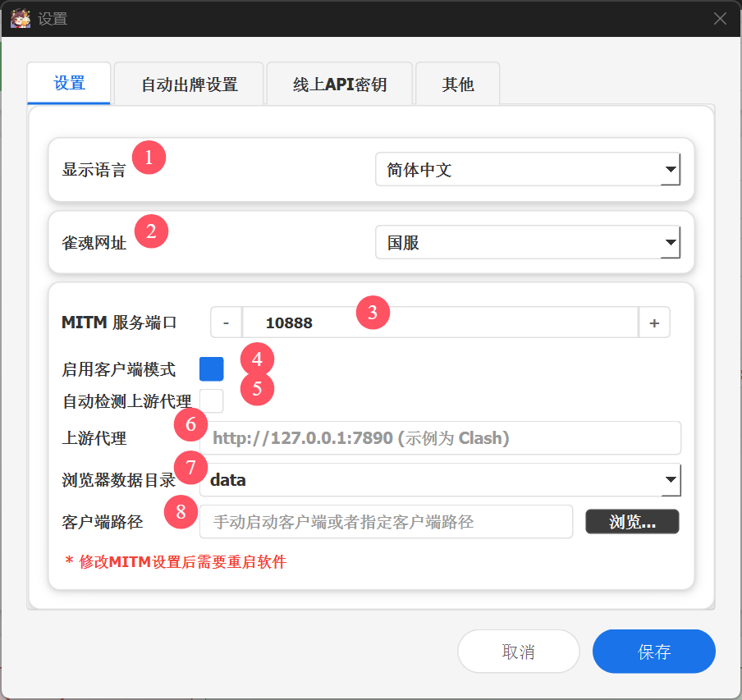Image resolution: width=742 pixels, height=700 pixels.
Task: Open the 浏览器数据目录 dropdown
Action: (x=440, y=480)
